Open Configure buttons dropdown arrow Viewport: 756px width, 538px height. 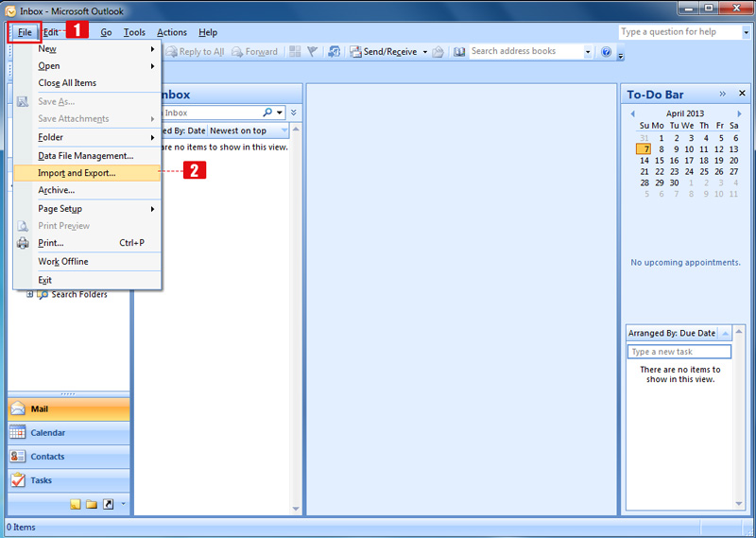(x=123, y=504)
